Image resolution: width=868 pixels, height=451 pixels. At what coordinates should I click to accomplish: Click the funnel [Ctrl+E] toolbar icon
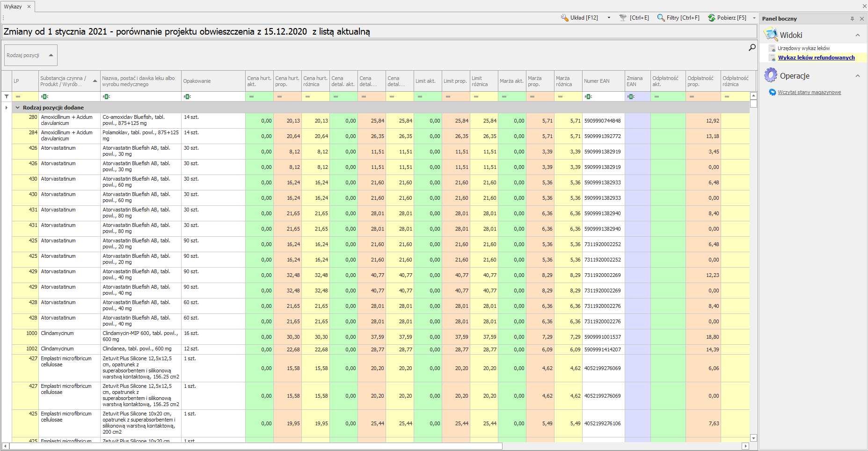pyautogui.click(x=623, y=18)
